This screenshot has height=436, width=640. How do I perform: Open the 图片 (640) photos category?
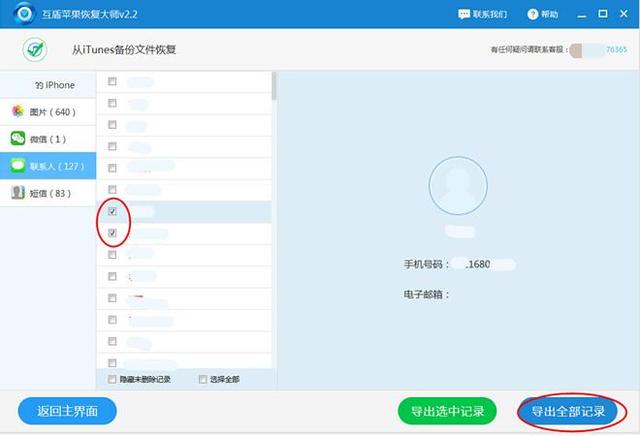point(48,112)
